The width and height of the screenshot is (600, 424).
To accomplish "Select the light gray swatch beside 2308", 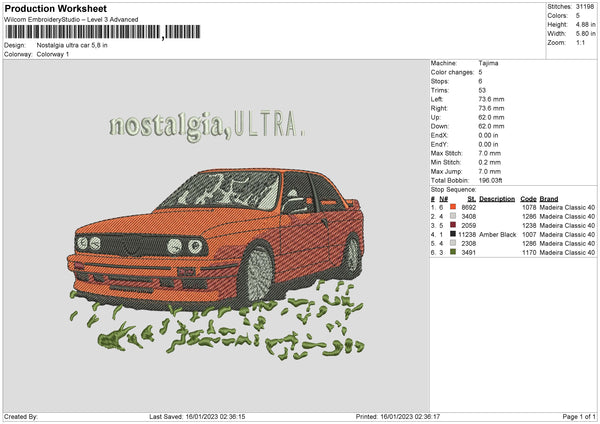I will point(453,243).
